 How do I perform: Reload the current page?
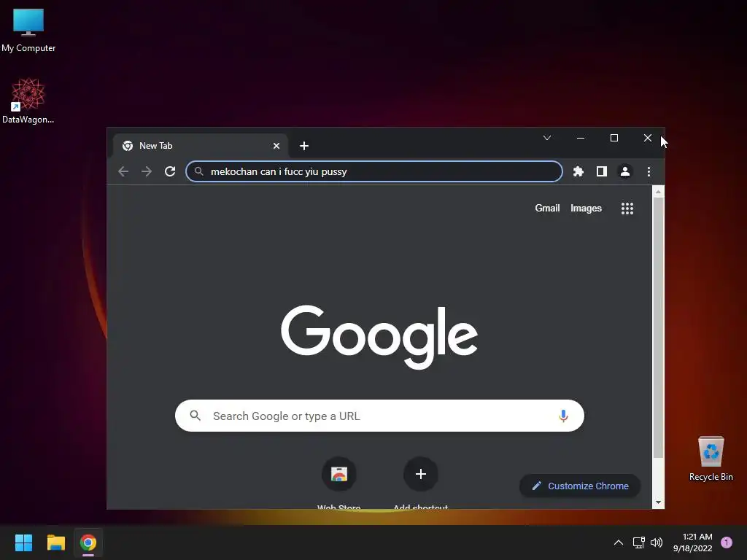pos(170,171)
